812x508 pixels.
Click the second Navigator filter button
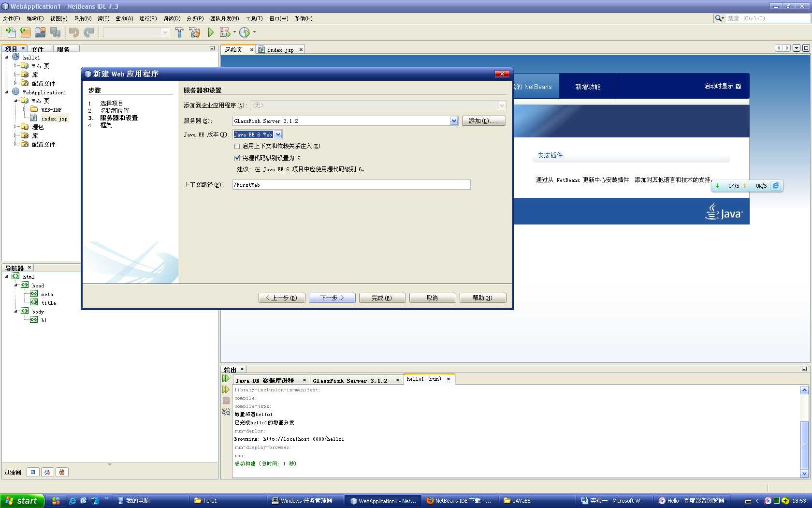47,472
